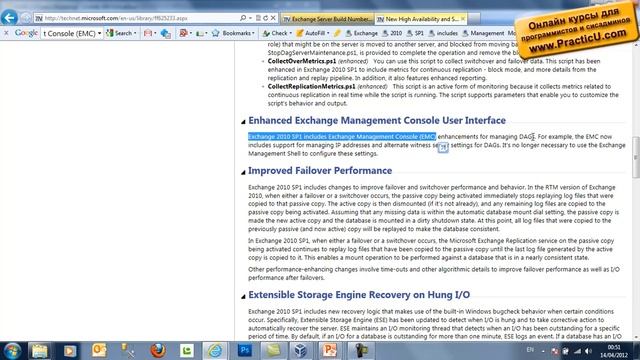Click the 'Exchange' find-word button on toolbar

pyautogui.click(x=362, y=33)
